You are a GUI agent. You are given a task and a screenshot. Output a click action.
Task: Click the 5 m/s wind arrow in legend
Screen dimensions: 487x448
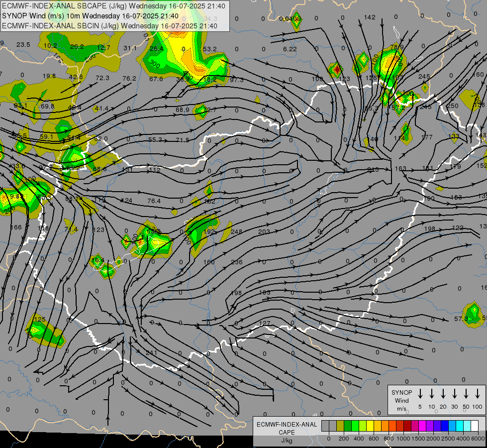[420, 393]
